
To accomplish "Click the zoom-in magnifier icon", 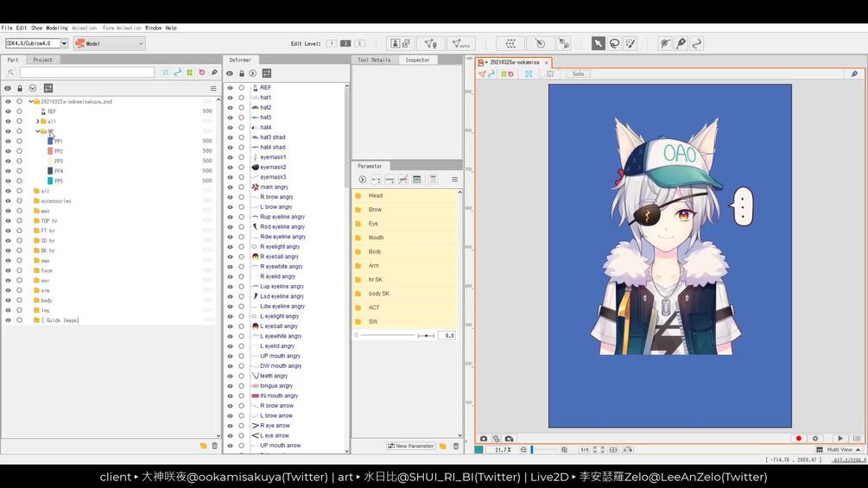I will (564, 450).
